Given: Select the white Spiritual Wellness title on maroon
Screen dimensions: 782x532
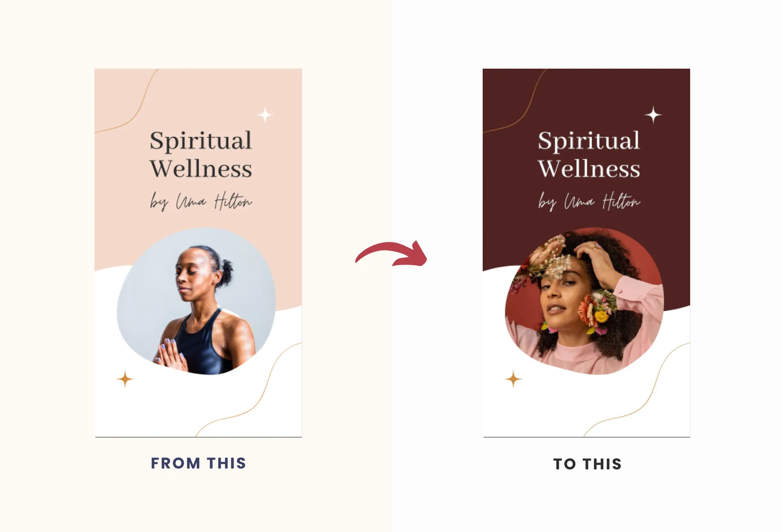Looking at the screenshot, I should 589,154.
